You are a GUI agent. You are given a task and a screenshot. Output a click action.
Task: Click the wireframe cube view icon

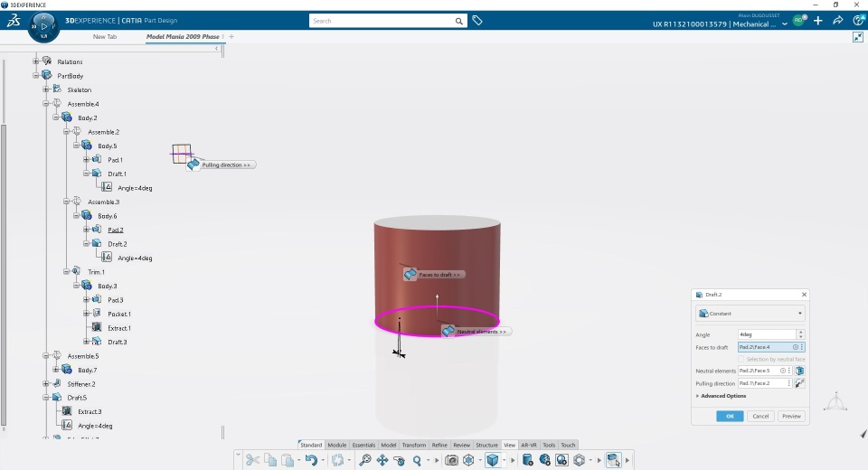469,460
